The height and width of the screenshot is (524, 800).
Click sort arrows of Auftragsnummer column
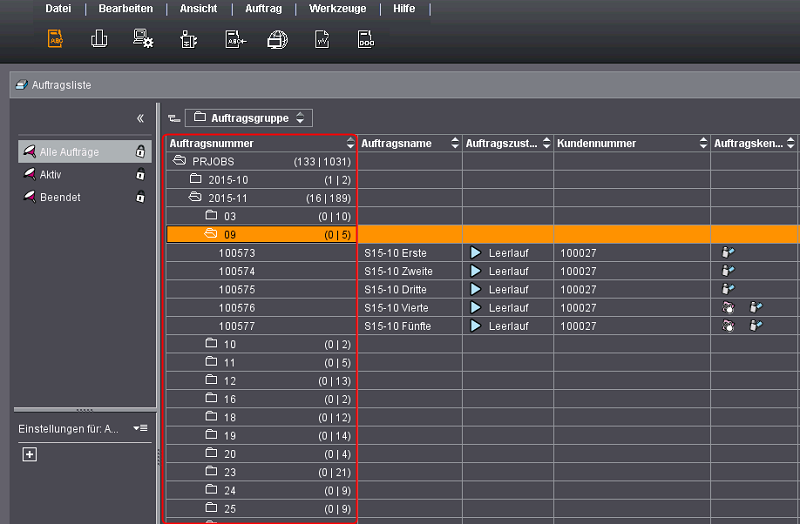pos(350,143)
